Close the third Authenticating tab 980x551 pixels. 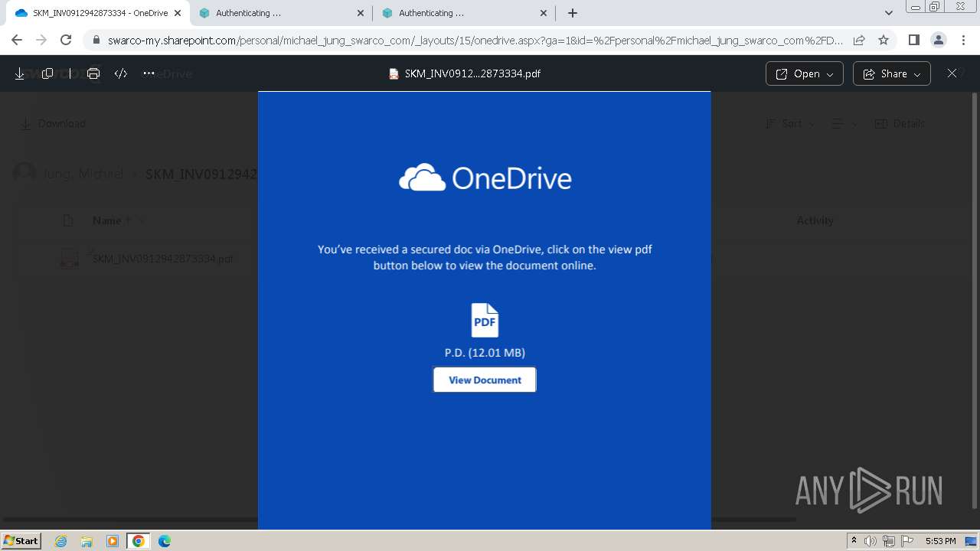[x=544, y=13]
